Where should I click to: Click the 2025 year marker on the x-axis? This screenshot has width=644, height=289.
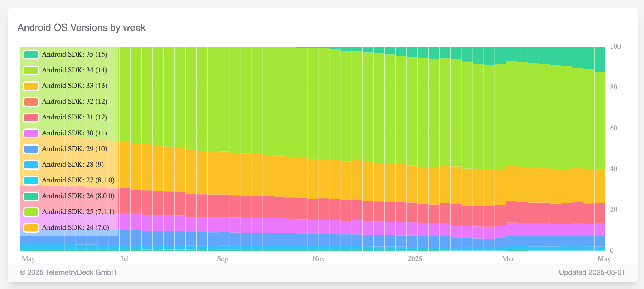click(415, 259)
